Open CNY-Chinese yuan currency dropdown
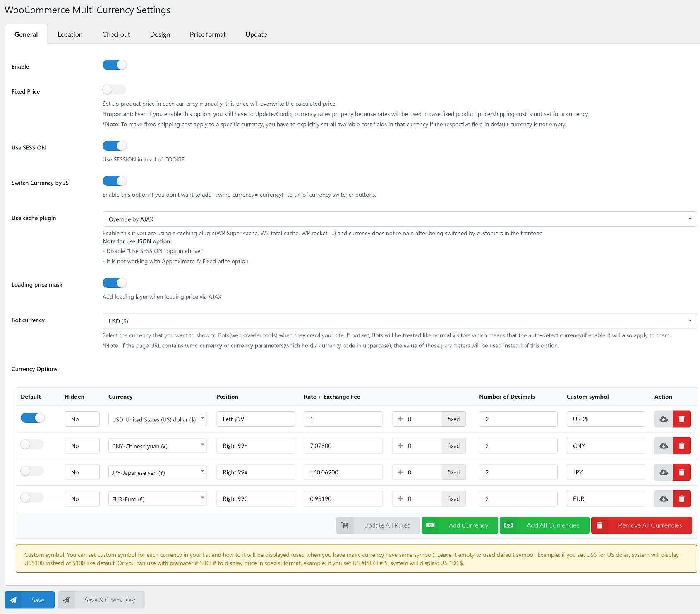 point(158,445)
